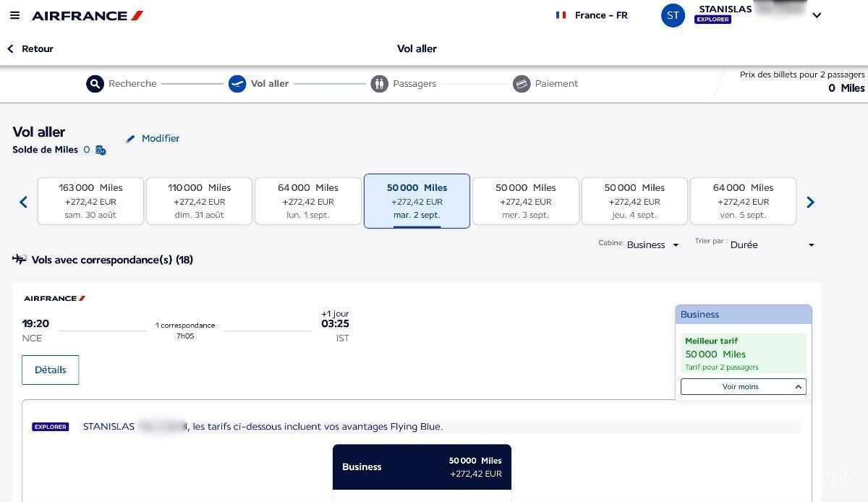Select lun. 1 sept. date card

pyautogui.click(x=308, y=201)
